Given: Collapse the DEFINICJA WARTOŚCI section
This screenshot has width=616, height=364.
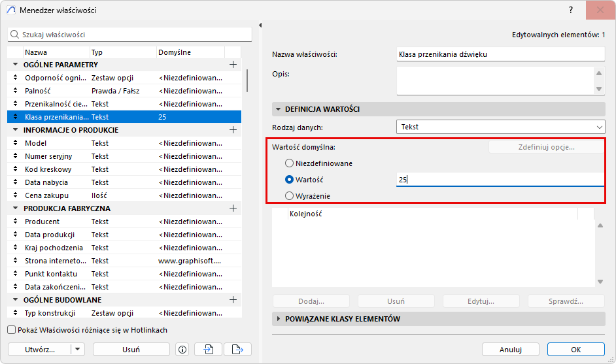Looking at the screenshot, I should click(279, 109).
